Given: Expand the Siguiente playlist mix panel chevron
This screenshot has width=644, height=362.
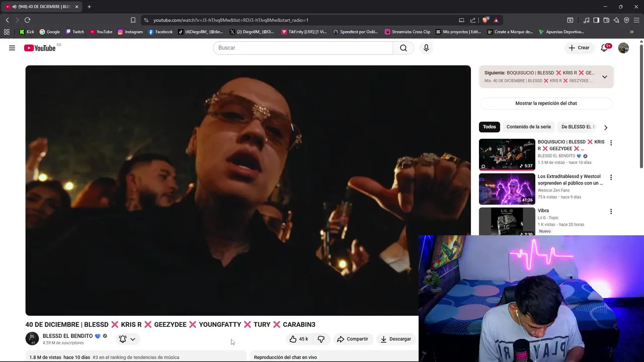Looking at the screenshot, I should coord(605,77).
